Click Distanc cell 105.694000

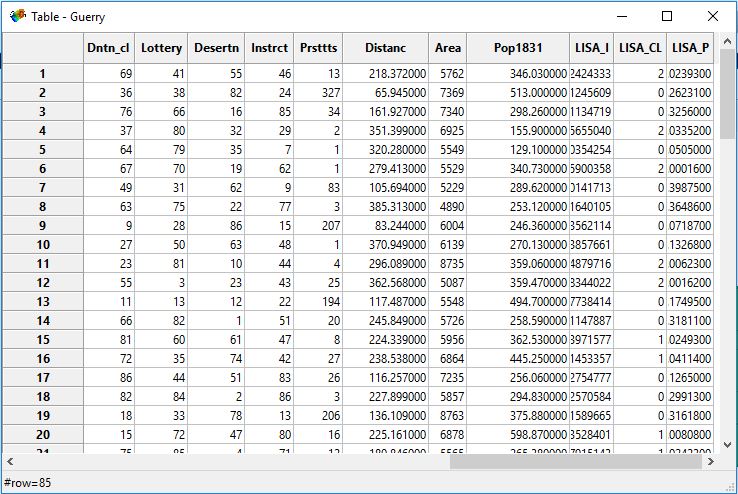click(x=385, y=188)
